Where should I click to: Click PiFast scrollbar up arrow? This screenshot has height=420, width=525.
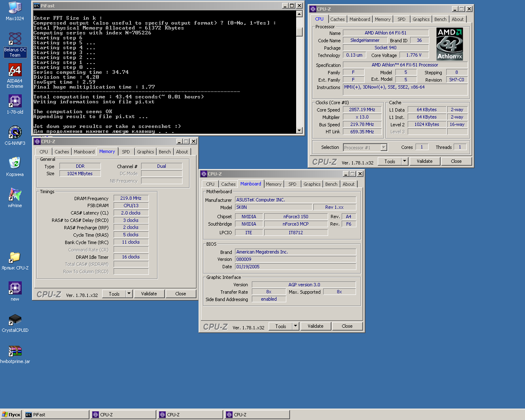(299, 14)
